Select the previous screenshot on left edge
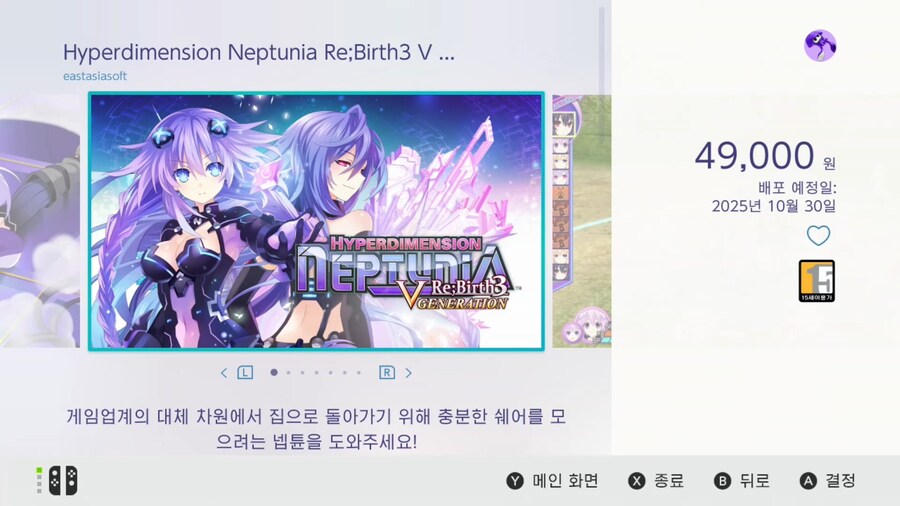The height and width of the screenshot is (506, 900). [x=40, y=221]
